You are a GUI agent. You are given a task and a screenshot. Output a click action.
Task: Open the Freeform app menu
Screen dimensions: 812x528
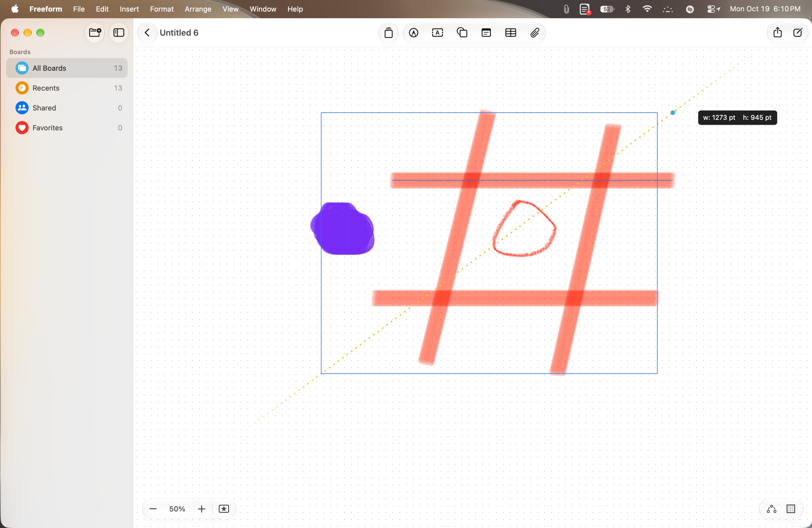pos(46,9)
